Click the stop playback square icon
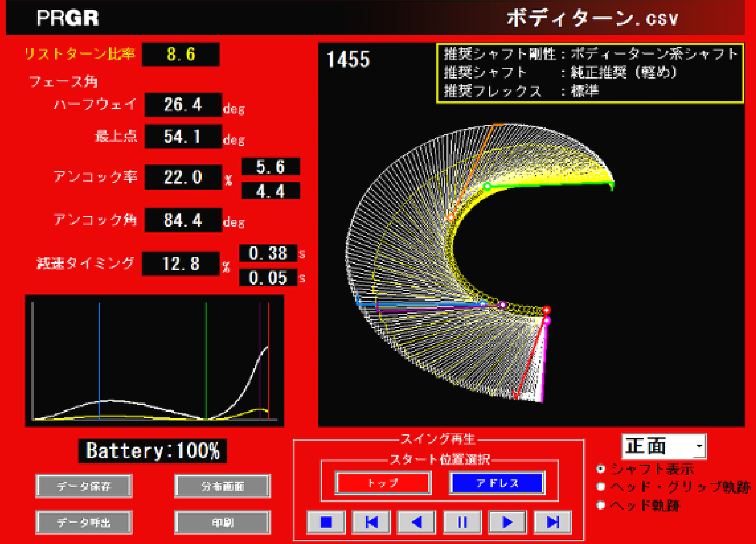756x544 pixels. 326,522
